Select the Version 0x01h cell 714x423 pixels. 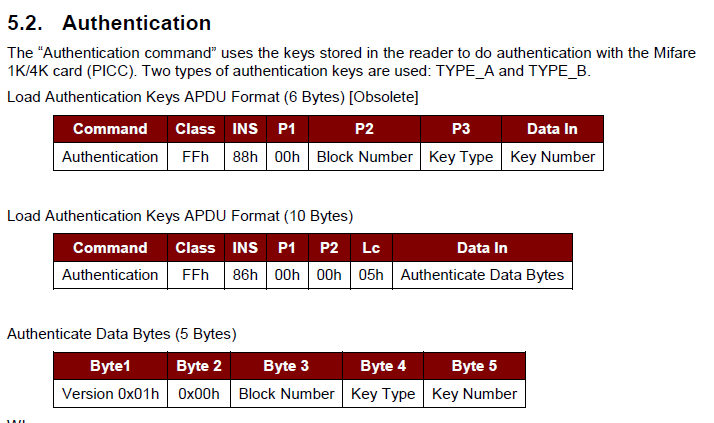[110, 393]
